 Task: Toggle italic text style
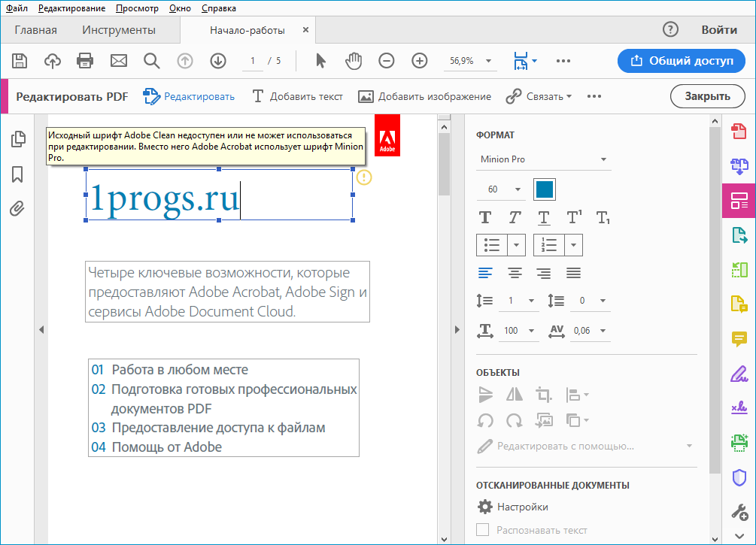[x=515, y=218]
